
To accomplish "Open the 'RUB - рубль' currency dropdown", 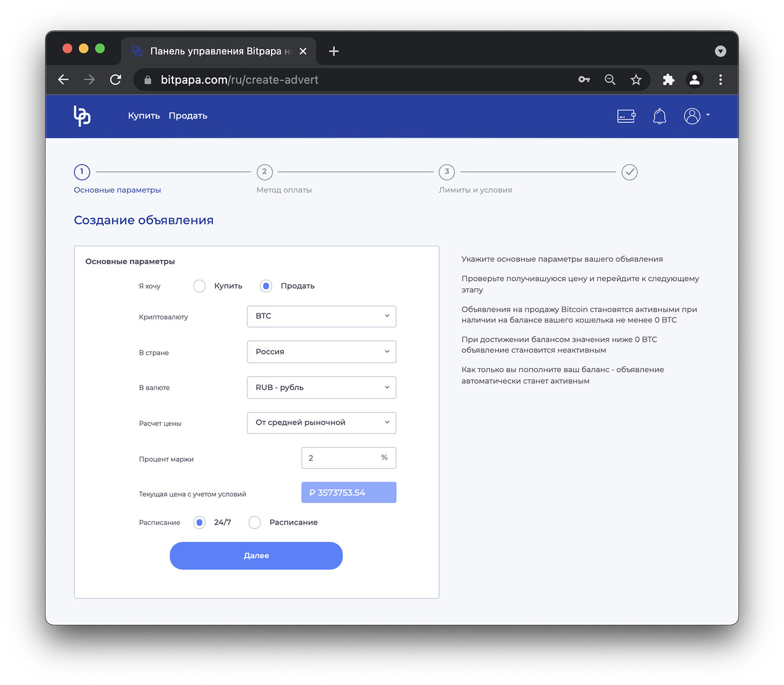I will click(x=321, y=387).
